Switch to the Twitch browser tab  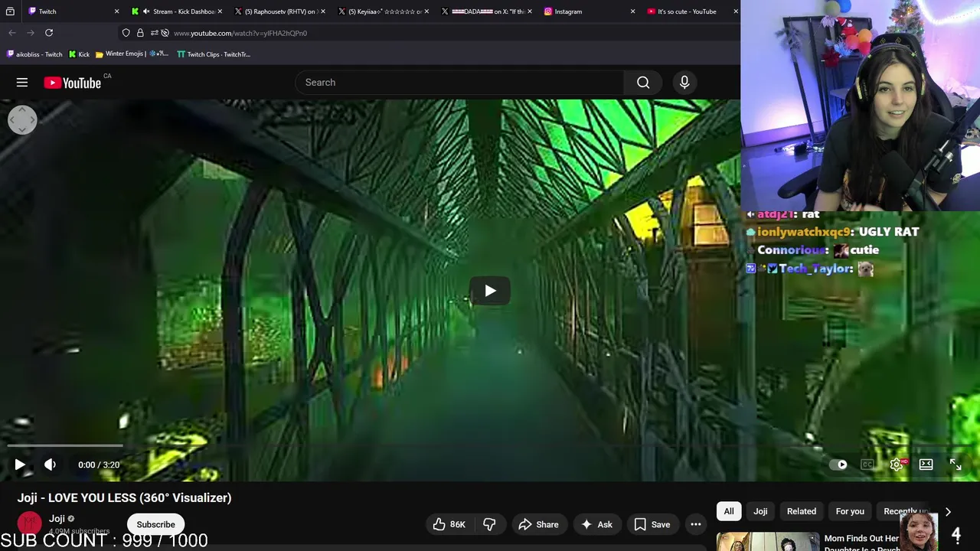tap(73, 11)
